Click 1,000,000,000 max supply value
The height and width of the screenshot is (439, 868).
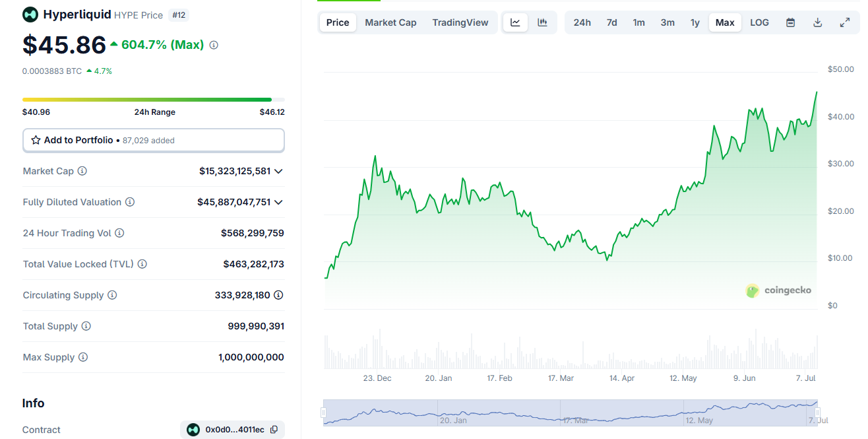click(x=251, y=357)
